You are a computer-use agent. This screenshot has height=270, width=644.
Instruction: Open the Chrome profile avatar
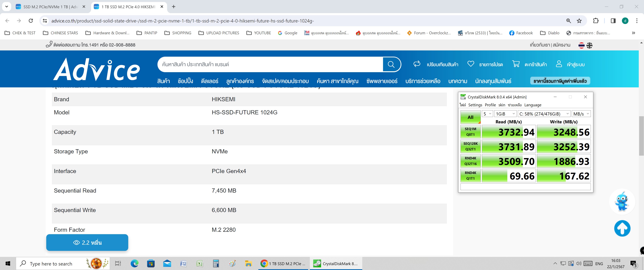click(625, 21)
